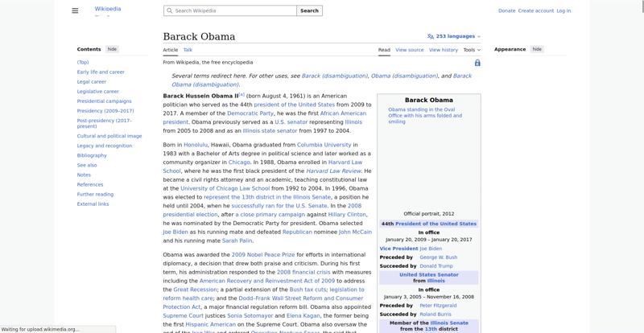Image resolution: width=644 pixels, height=333 pixels.
Task: Switch to the Talk tab
Action: pos(188,50)
